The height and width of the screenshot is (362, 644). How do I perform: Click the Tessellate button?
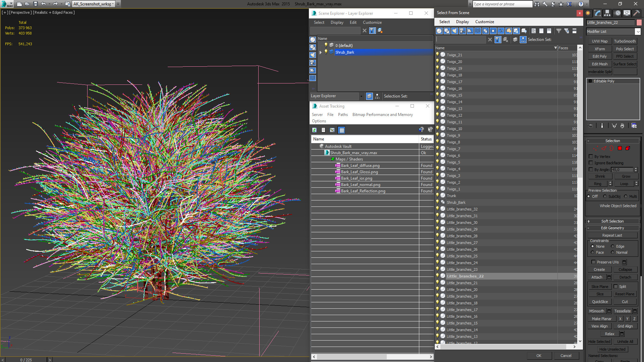(x=622, y=311)
